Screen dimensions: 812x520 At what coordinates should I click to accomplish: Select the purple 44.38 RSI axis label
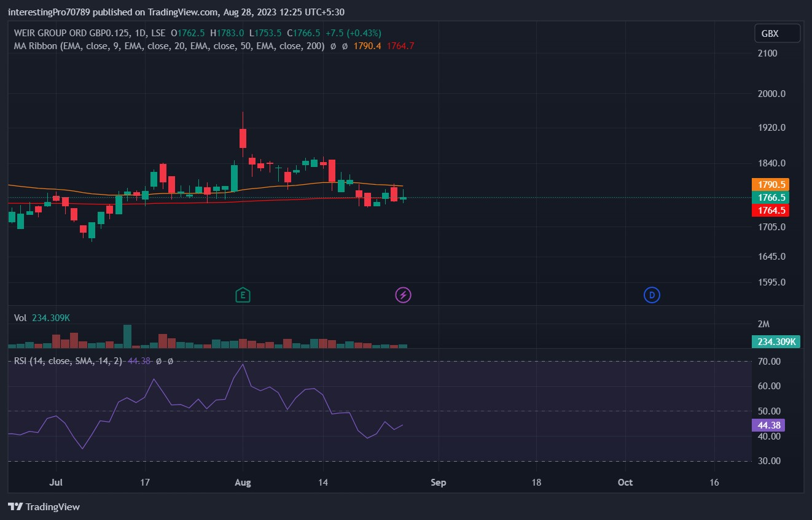[768, 425]
